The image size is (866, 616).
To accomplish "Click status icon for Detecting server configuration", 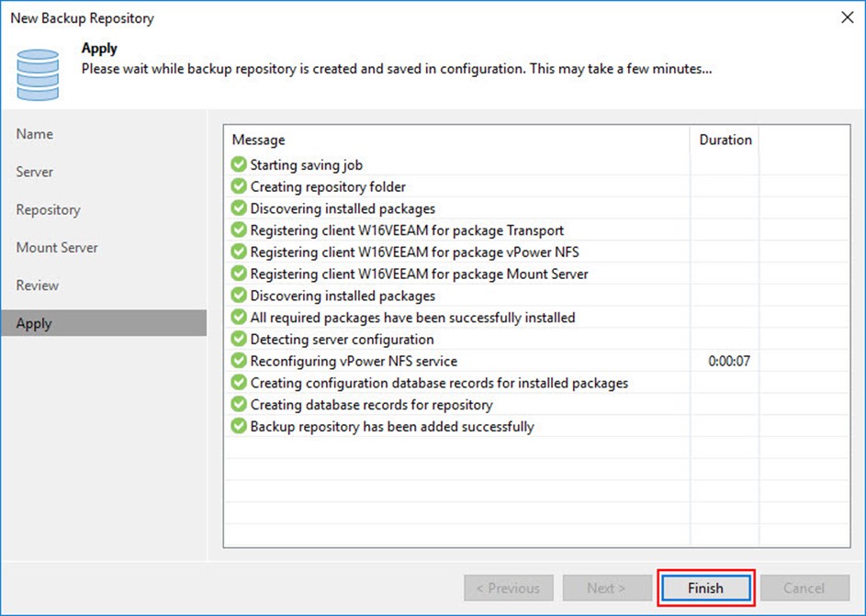I will pyautogui.click(x=239, y=340).
